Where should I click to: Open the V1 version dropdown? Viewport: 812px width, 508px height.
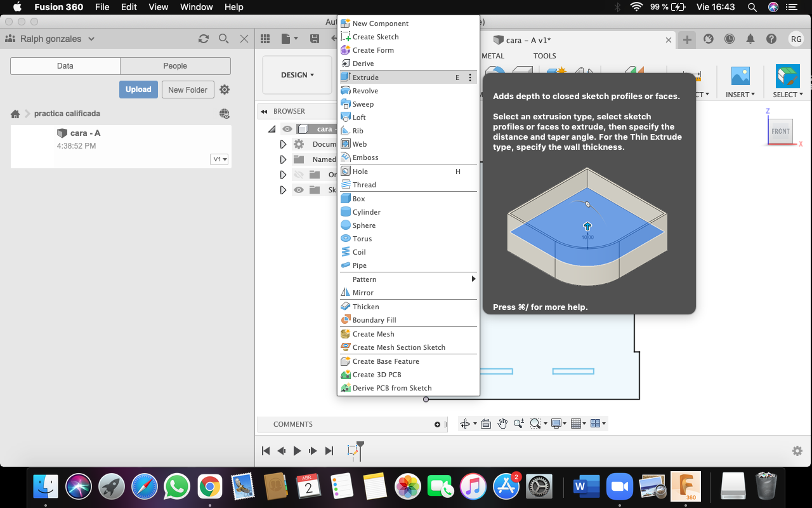click(219, 159)
